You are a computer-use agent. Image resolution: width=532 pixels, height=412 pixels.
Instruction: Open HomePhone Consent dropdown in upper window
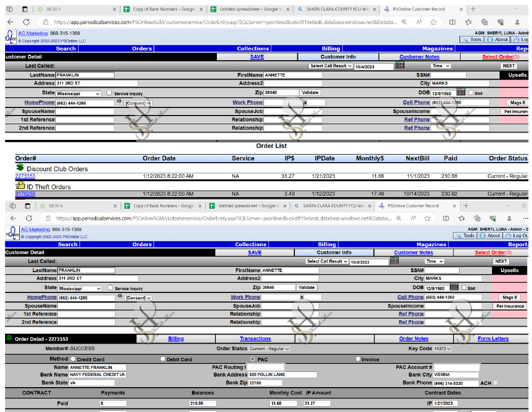point(138,103)
